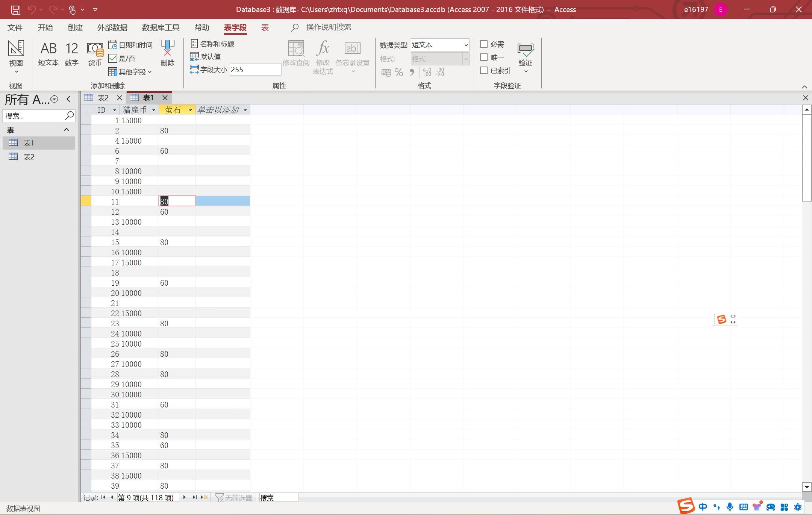Click the Save icon in quick access toolbar
The height and width of the screenshot is (515, 812).
click(x=15, y=10)
